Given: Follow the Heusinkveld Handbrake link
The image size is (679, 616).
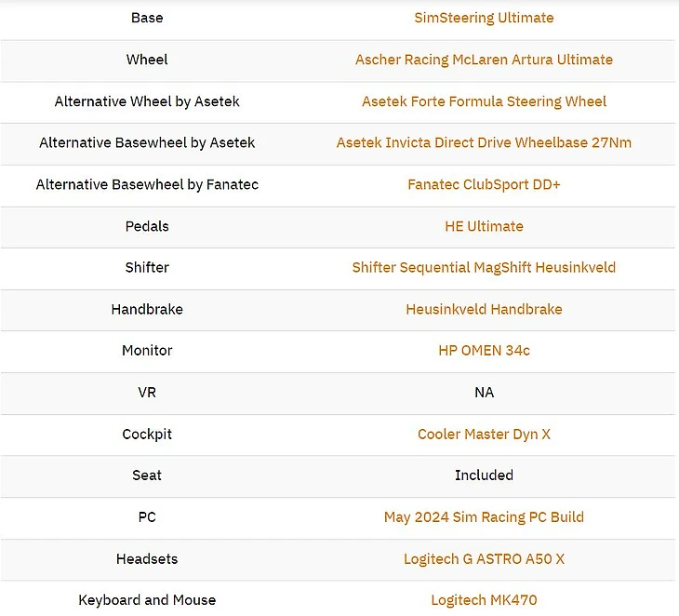Looking at the screenshot, I should coord(484,309).
